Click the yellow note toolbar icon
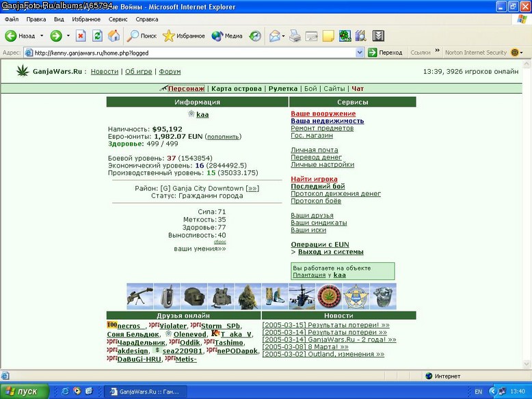The image size is (532, 399). click(x=328, y=36)
